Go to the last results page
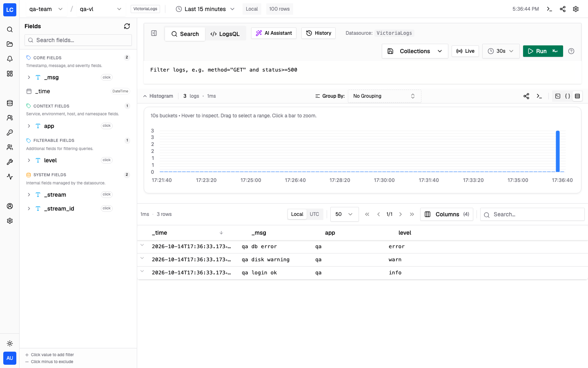588x368 pixels. [x=412, y=214]
